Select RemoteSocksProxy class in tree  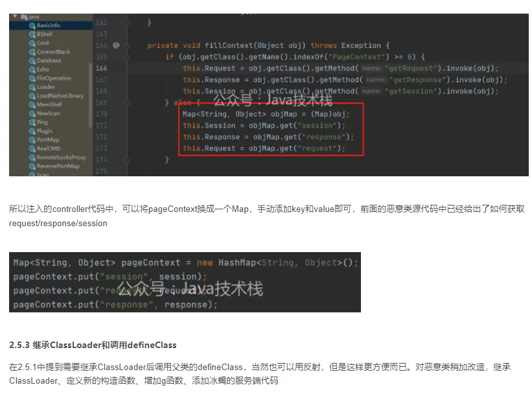tap(61, 157)
